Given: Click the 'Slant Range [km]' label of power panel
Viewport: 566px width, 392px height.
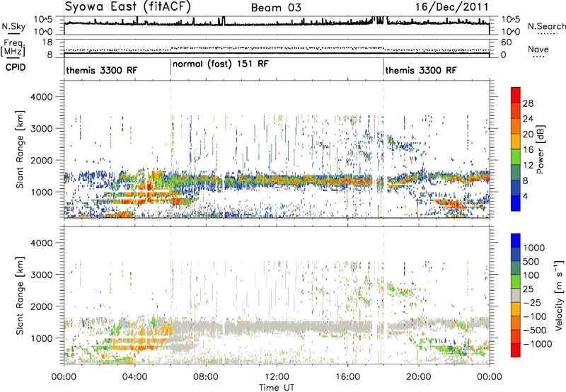Looking at the screenshot, I should tap(20, 149).
